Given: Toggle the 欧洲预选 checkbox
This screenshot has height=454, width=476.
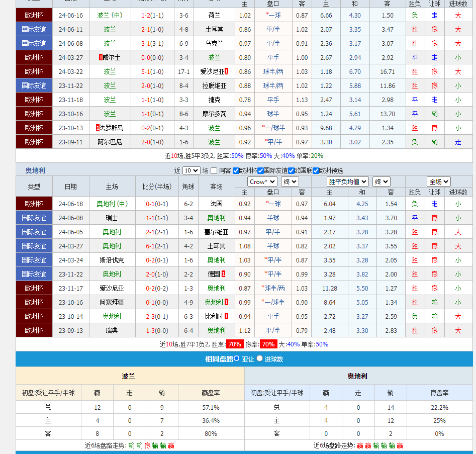Looking at the screenshot, I should point(316,171).
